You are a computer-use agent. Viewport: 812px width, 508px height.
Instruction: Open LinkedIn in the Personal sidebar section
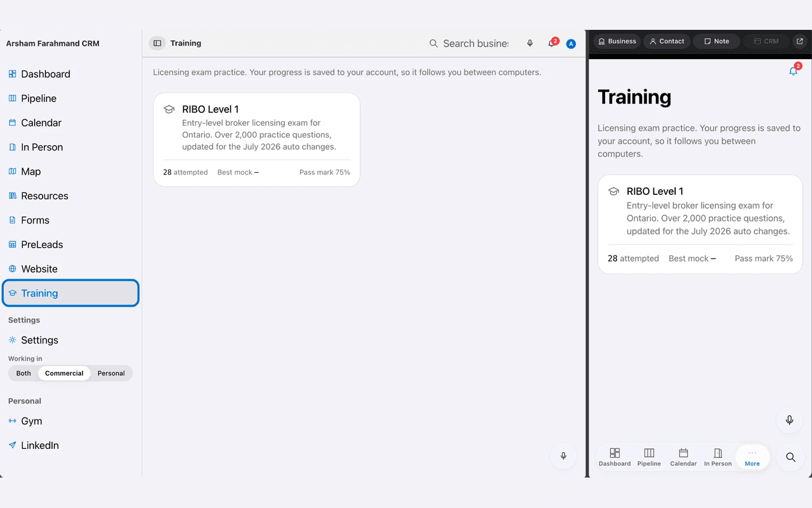coord(70,445)
